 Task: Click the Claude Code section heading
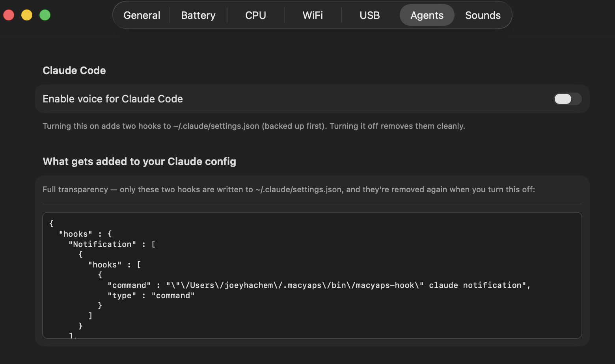point(74,71)
